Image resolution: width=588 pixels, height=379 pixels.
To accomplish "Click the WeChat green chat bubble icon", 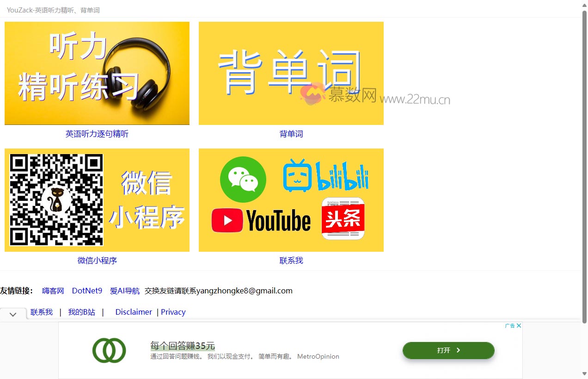I will pyautogui.click(x=243, y=180).
